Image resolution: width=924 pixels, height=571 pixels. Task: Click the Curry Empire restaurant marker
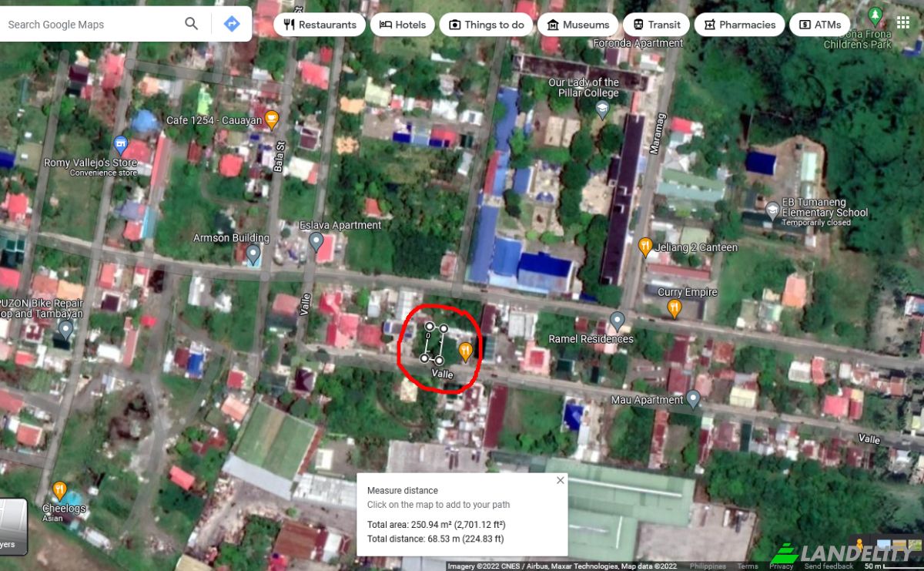[674, 309]
